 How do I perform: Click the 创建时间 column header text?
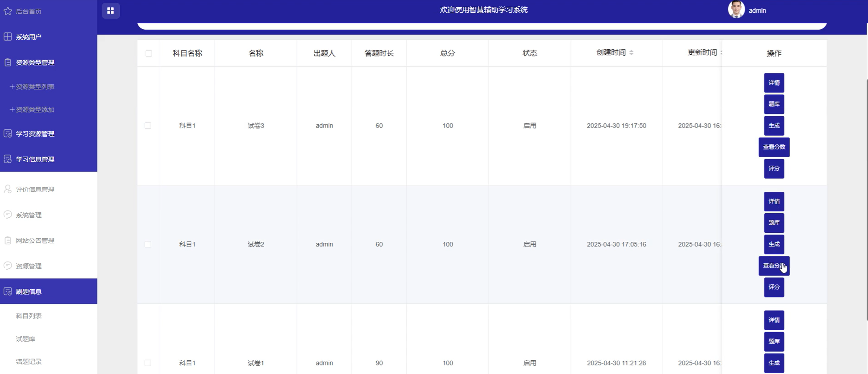point(611,53)
